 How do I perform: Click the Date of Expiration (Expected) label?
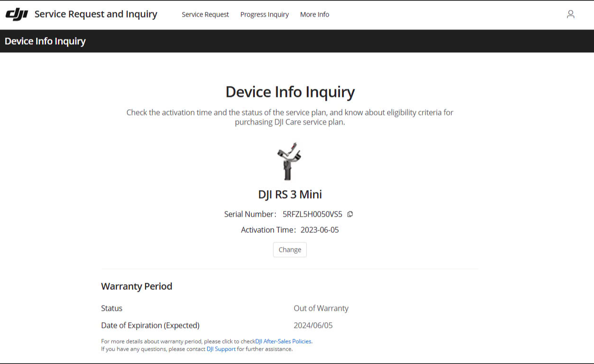[150, 326]
